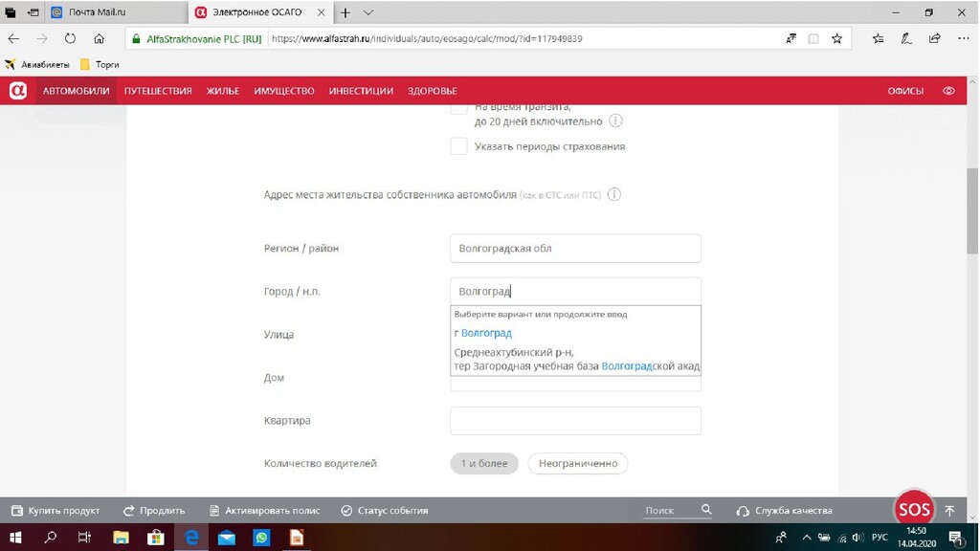Open ИМУЩЕСТВО menu
The height and width of the screenshot is (551, 980).
tap(284, 91)
